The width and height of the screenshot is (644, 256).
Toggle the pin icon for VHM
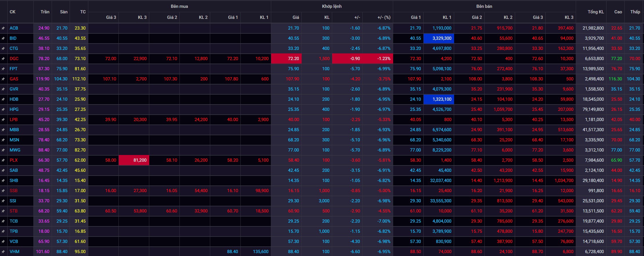3,252
